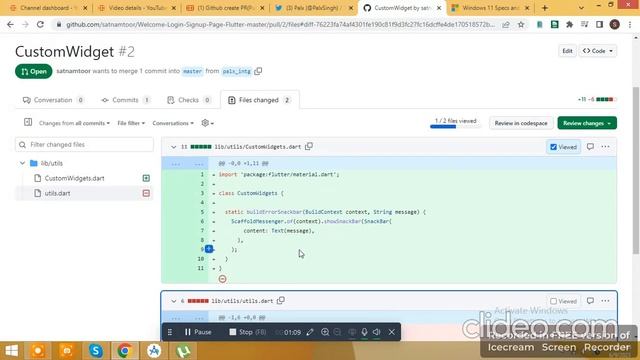
Task: Bookmark this page with the star icon
Action: 521,24
